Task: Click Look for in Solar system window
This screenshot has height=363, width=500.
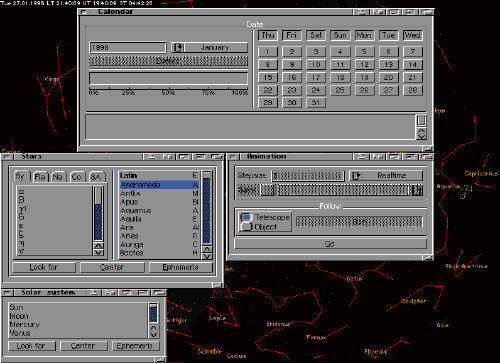Action: [x=32, y=346]
